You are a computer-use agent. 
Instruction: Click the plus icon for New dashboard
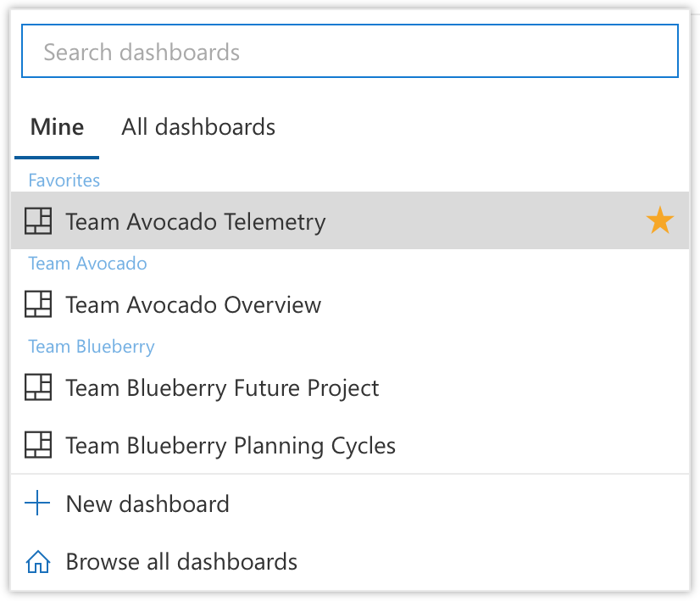37,504
